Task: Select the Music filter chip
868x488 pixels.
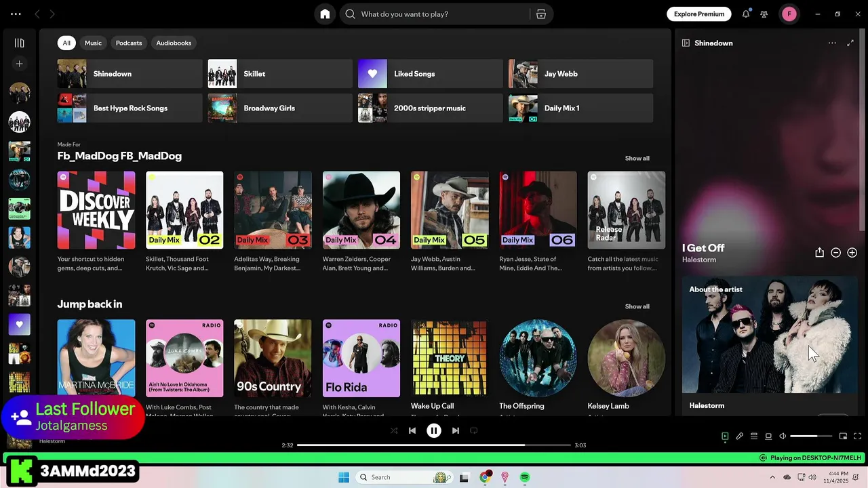Action: pos(93,43)
